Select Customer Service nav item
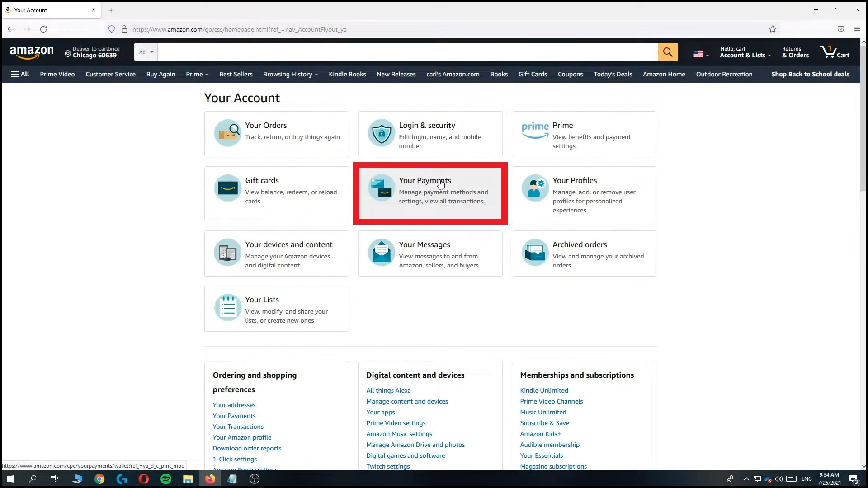Viewport: 868px width, 488px height. pyautogui.click(x=110, y=74)
